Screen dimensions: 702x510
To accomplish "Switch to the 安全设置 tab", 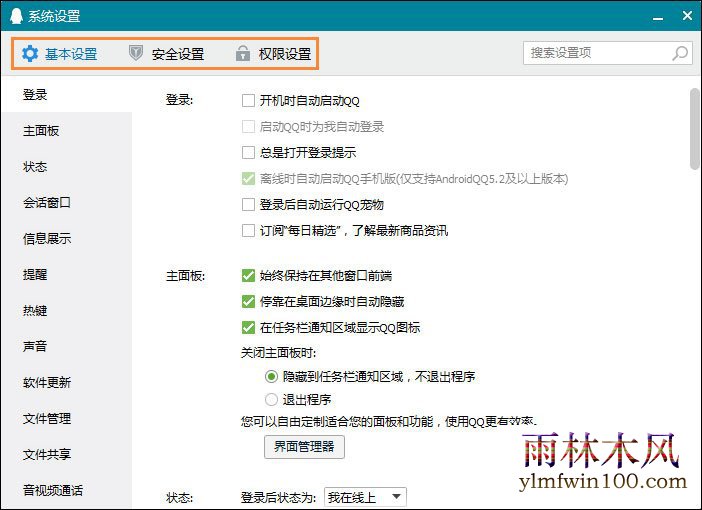I will (x=167, y=54).
